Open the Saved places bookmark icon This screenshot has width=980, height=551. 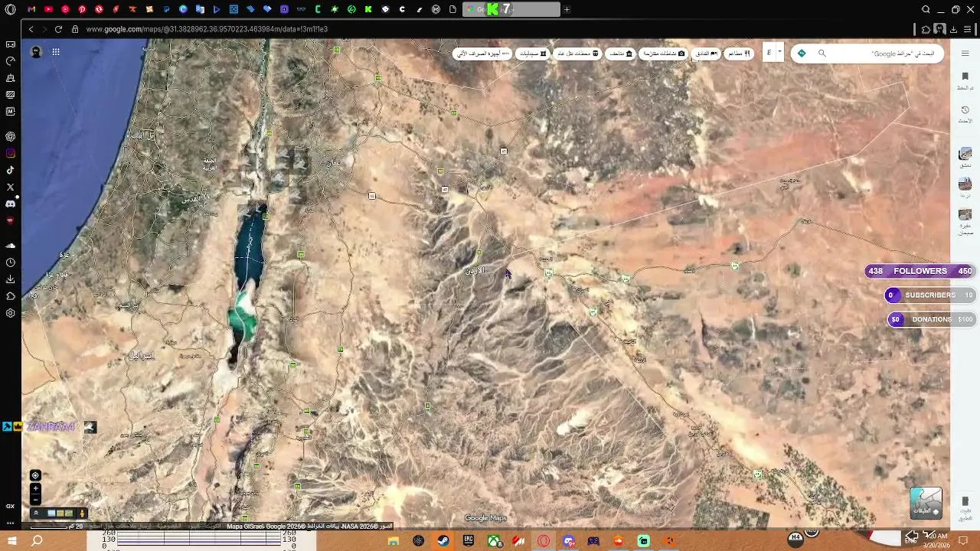pyautogui.click(x=965, y=77)
